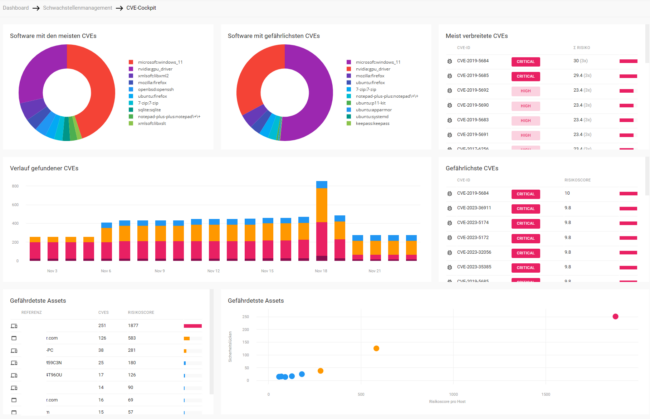Click the device icon of the asset with 251 CVEs
Image resolution: width=650 pixels, height=419 pixels.
(14, 326)
